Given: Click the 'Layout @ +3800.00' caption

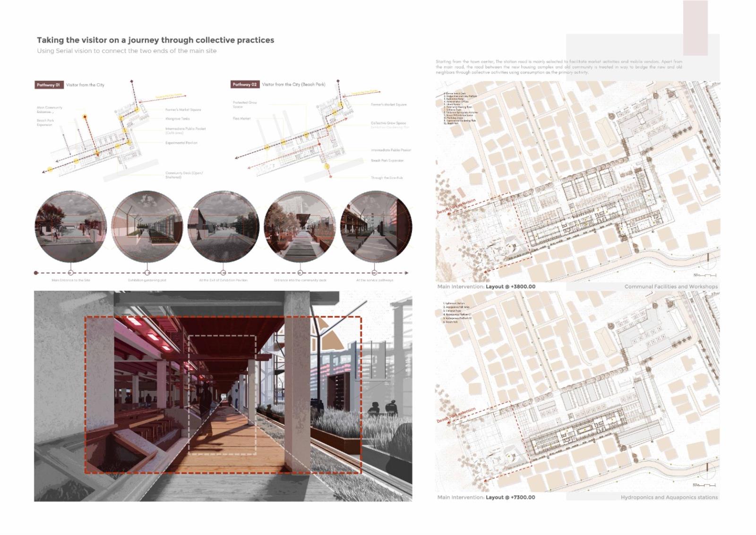Looking at the screenshot, I should tap(510, 286).
